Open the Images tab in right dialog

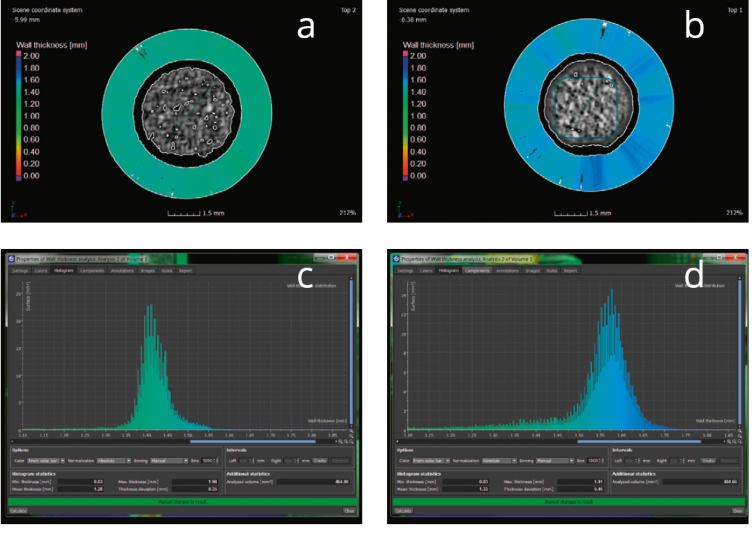coord(533,271)
